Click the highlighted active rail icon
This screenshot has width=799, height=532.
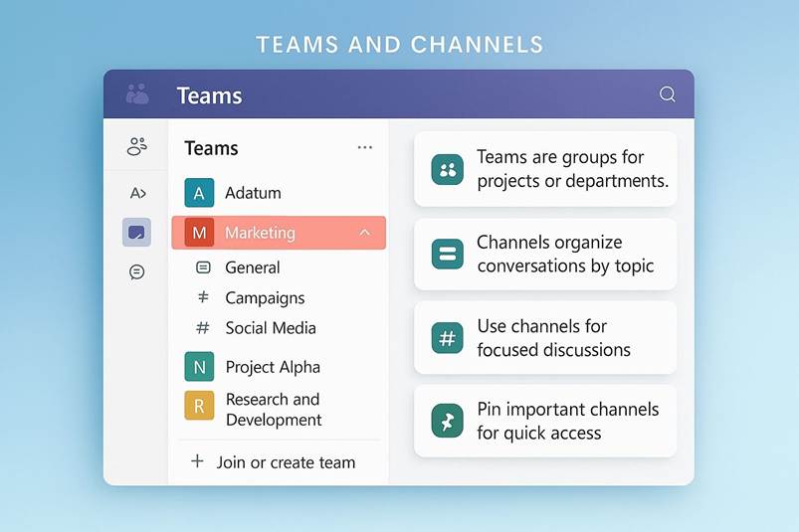(x=137, y=233)
